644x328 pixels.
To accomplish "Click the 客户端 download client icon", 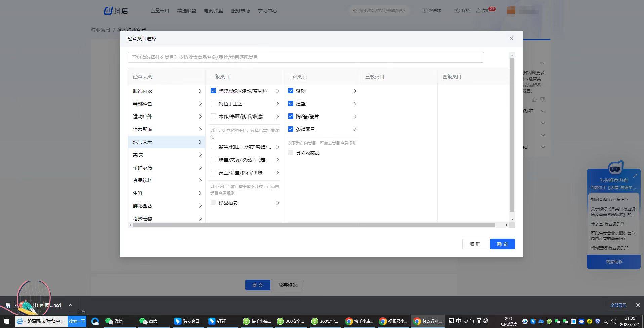I will point(424,10).
